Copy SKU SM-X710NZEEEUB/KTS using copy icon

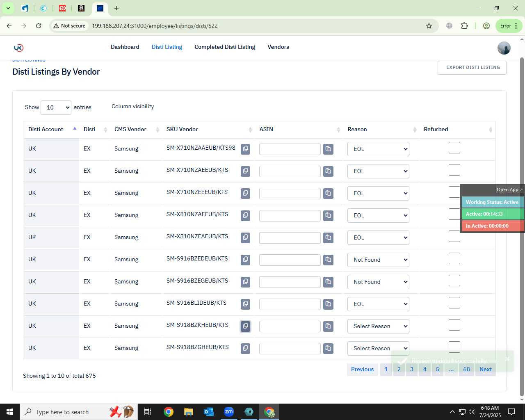[245, 193]
